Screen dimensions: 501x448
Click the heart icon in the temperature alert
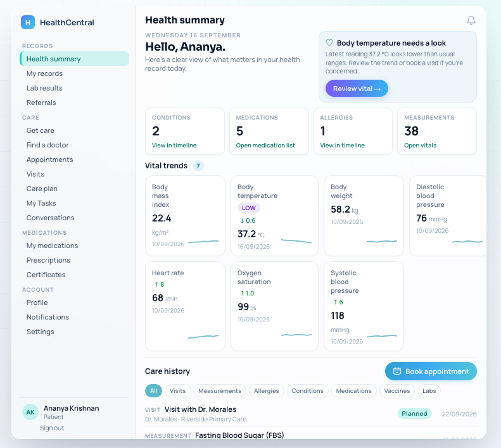click(x=329, y=43)
